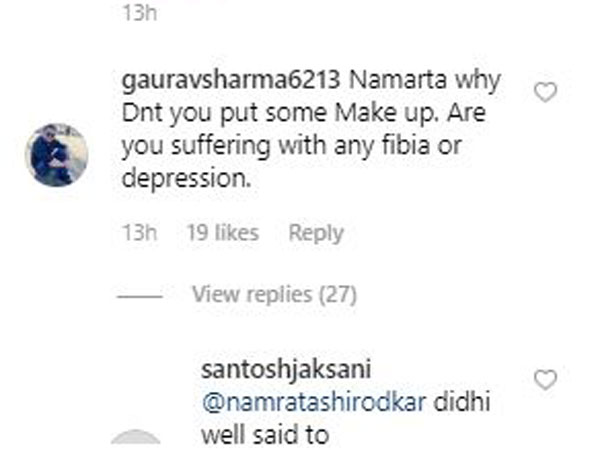Reply to gauravsharma6213's comment
Viewport: 600px width, 450px height.
[x=316, y=233]
